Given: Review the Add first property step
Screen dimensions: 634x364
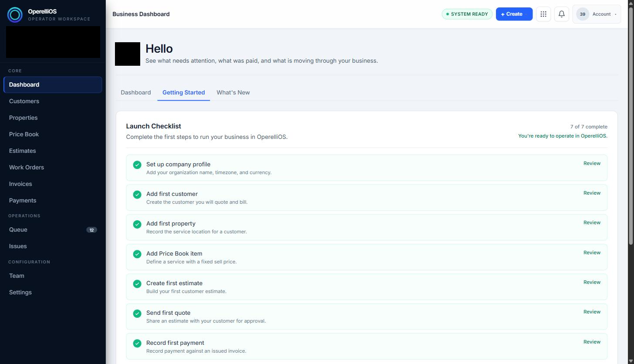Looking at the screenshot, I should tap(592, 222).
